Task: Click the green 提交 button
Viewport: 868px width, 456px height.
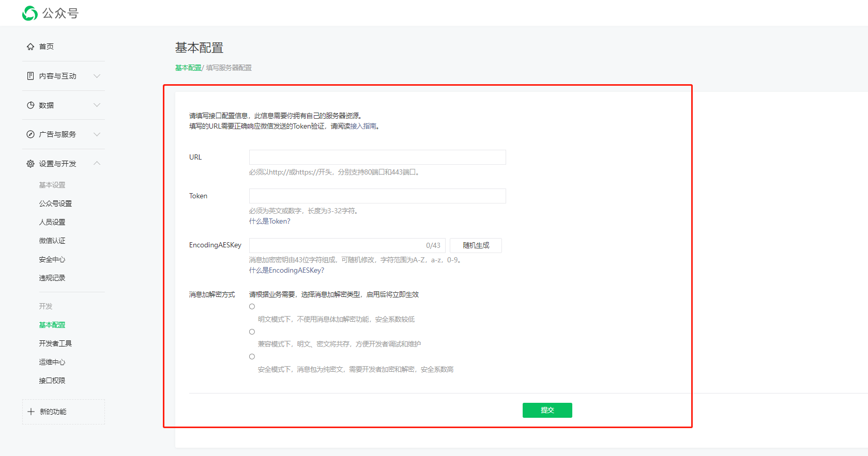Action: click(547, 410)
